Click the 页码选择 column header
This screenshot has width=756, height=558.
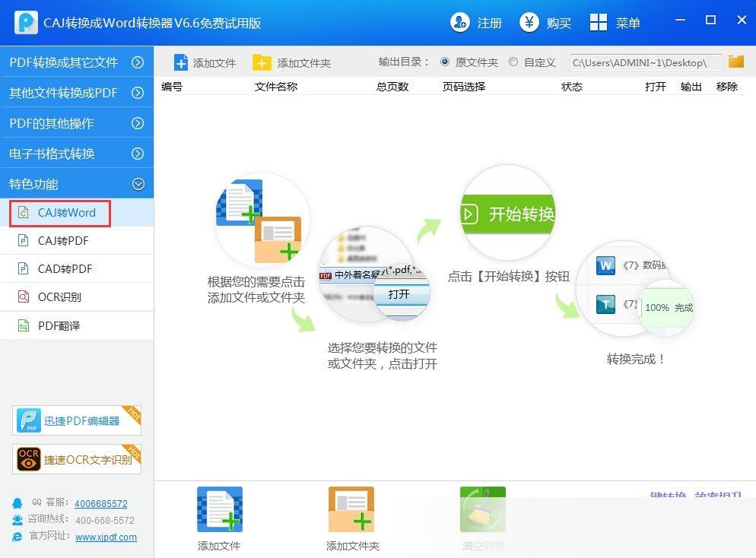tap(464, 86)
